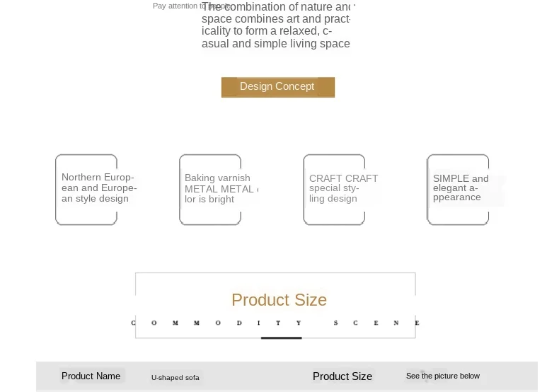Click the black underline bar below COMMODITY SCENE
The height and width of the screenshot is (392, 559).
click(282, 338)
